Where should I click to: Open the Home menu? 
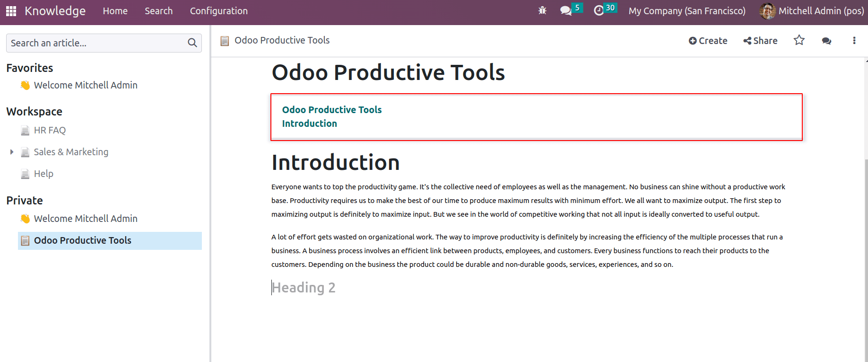point(115,11)
